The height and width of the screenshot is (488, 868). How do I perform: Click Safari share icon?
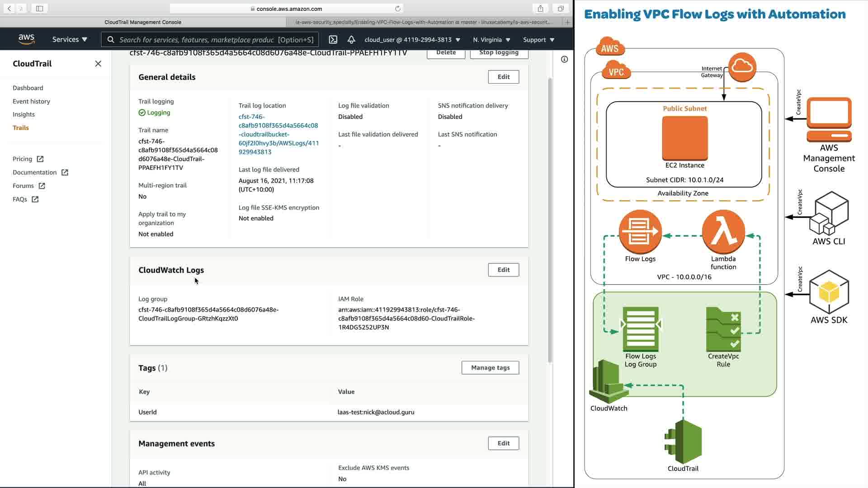(540, 9)
